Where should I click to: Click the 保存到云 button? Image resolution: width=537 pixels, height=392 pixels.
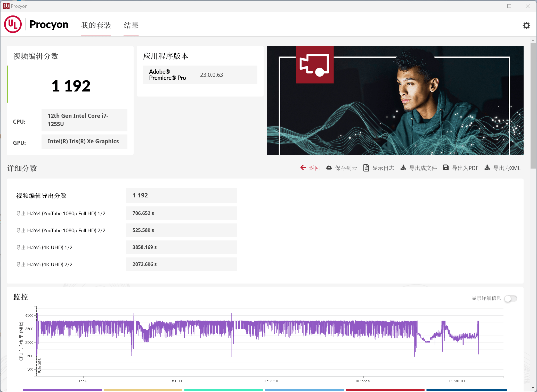(x=346, y=168)
